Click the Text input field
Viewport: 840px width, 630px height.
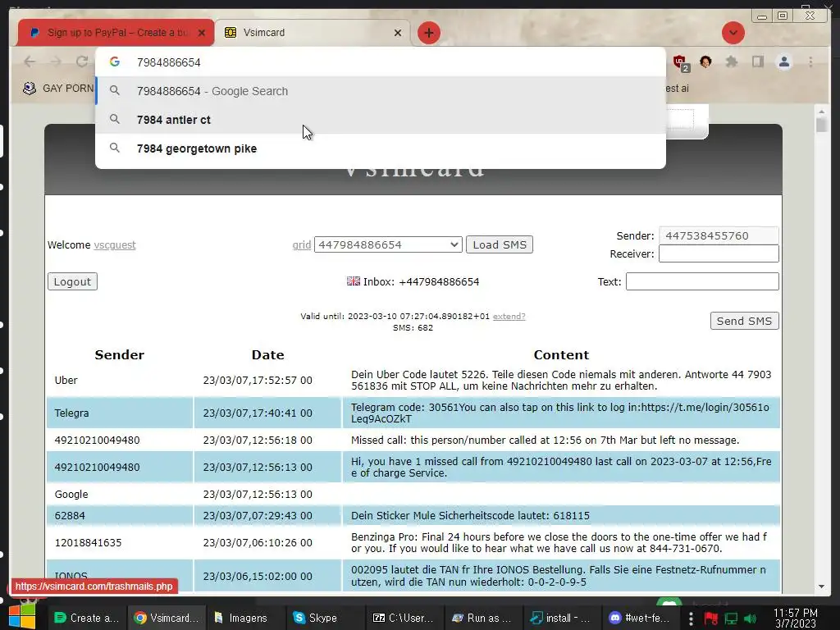point(702,282)
